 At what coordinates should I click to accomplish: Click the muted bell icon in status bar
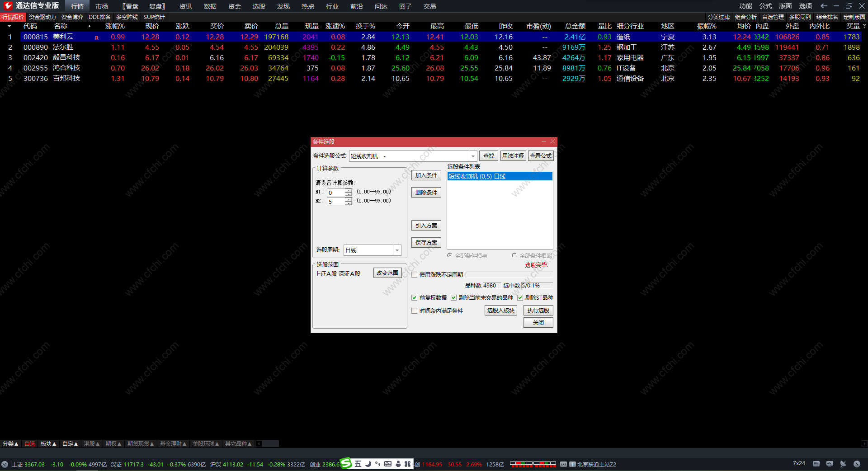click(843, 464)
